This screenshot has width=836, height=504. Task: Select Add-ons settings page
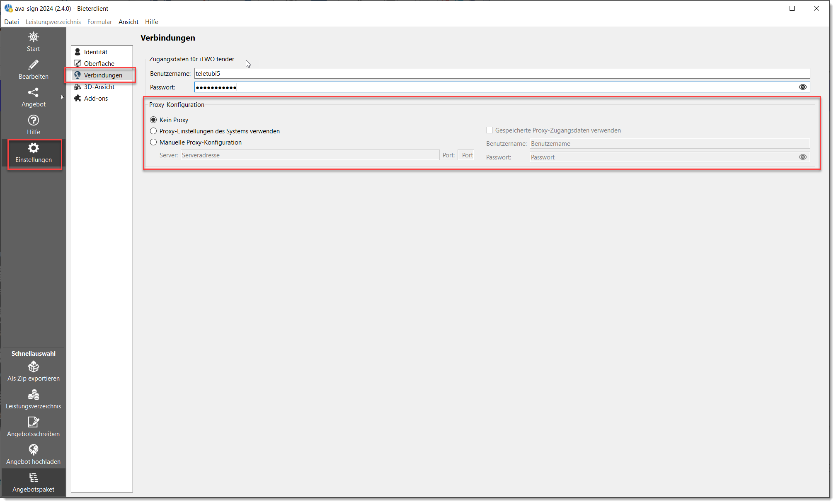(102, 98)
